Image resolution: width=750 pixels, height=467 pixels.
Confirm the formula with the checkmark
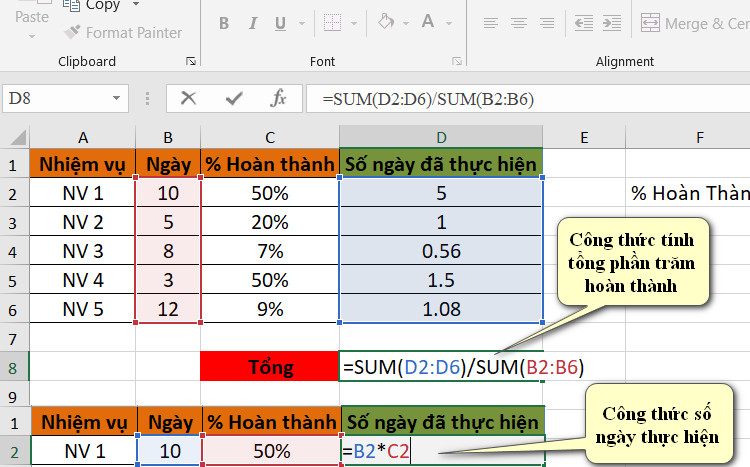coord(234,99)
